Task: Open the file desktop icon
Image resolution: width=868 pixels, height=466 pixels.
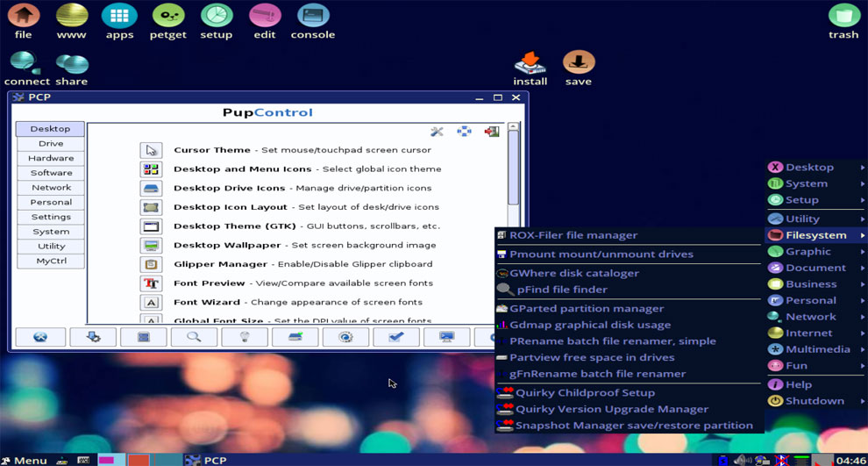Action: (x=23, y=20)
